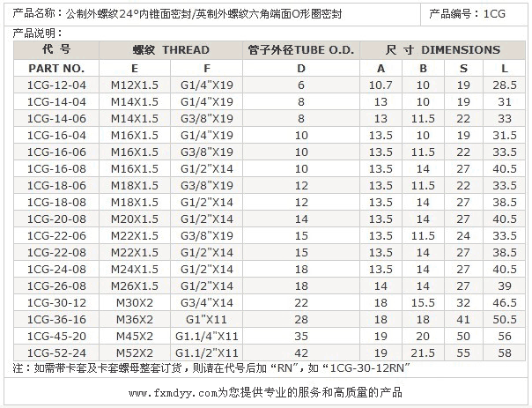Click the M45X2 thread cell
Screen dimensions: 532x408
(x=134, y=336)
